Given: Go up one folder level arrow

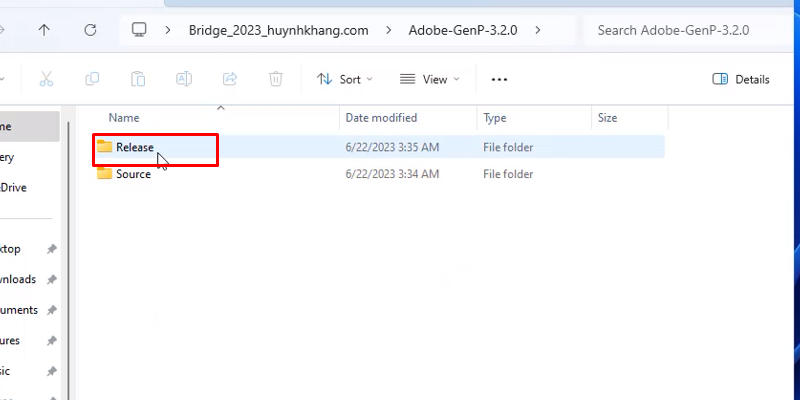Looking at the screenshot, I should [44, 30].
